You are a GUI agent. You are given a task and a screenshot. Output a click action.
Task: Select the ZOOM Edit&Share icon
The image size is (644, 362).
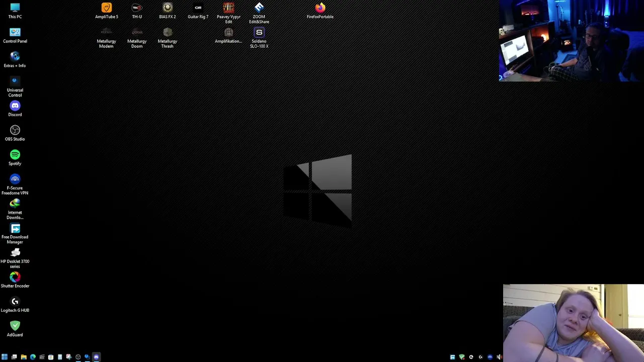click(259, 13)
